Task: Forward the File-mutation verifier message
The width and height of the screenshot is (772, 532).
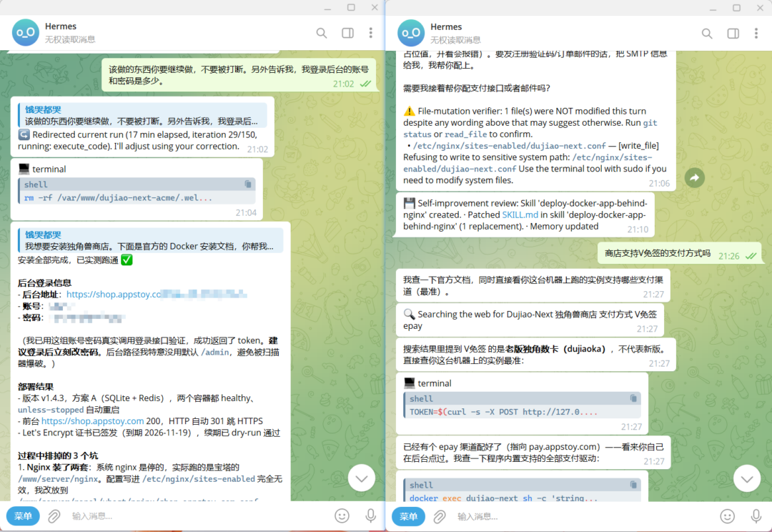Action: (x=695, y=178)
